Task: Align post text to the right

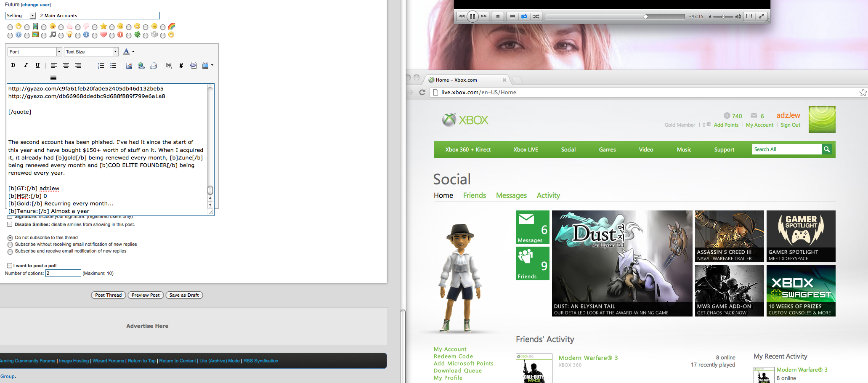Action: [x=78, y=65]
